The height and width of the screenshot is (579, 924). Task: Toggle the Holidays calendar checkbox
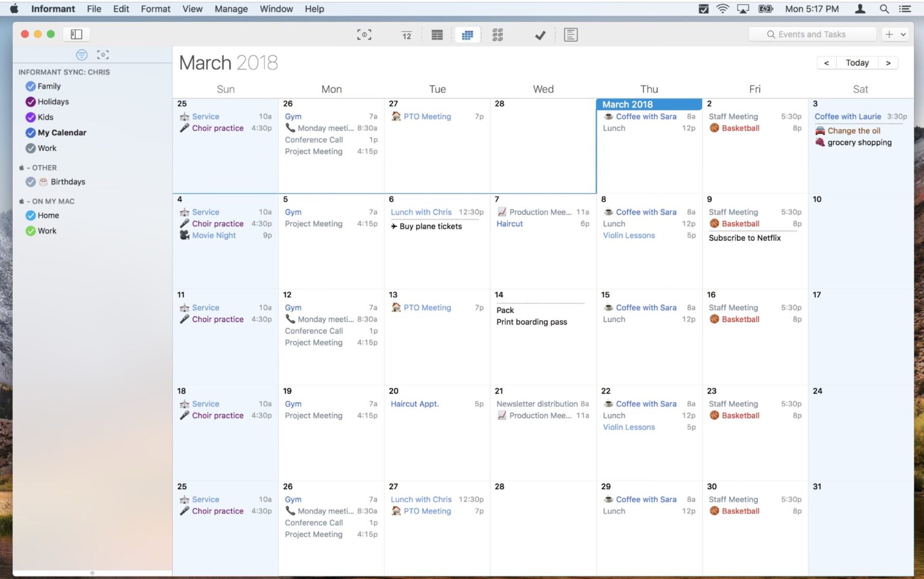31,102
